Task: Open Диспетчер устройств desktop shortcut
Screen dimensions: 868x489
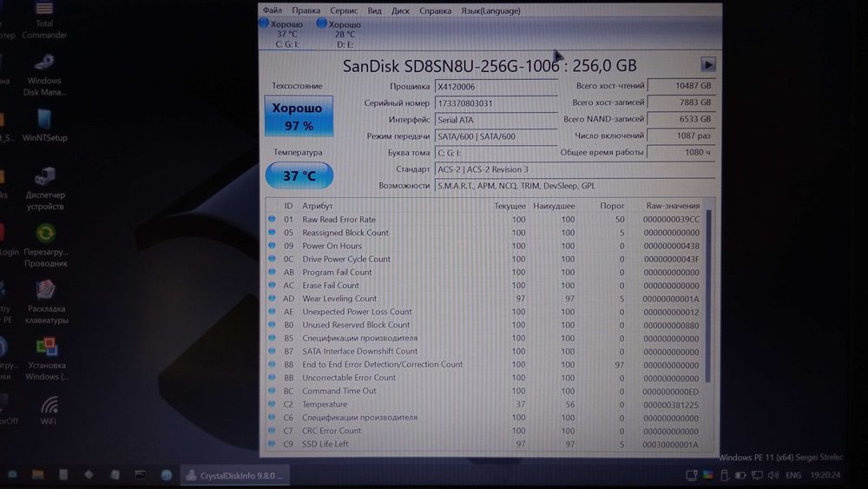Action: tap(45, 189)
